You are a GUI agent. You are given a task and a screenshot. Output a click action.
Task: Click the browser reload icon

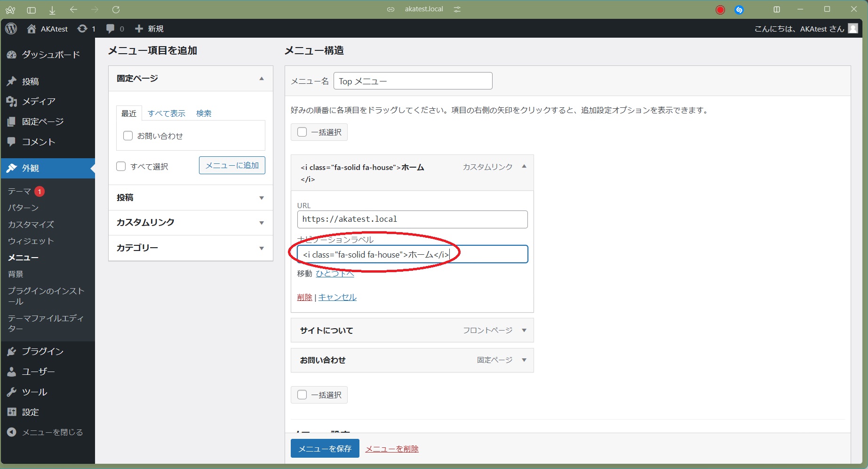point(116,9)
